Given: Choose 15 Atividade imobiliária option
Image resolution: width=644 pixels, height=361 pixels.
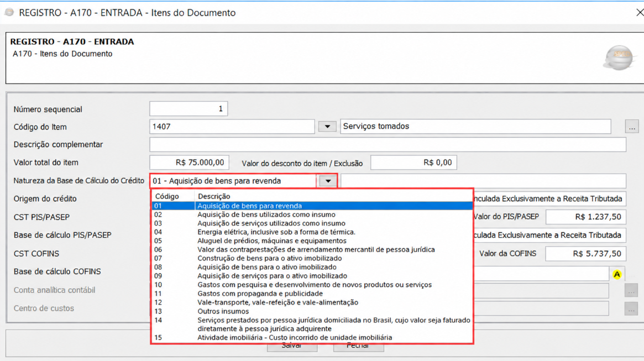Looking at the screenshot, I should pos(312,338).
